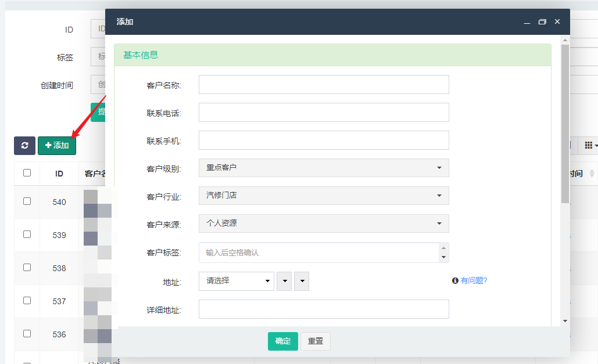Minimize the 添加 dialog window

pos(527,22)
